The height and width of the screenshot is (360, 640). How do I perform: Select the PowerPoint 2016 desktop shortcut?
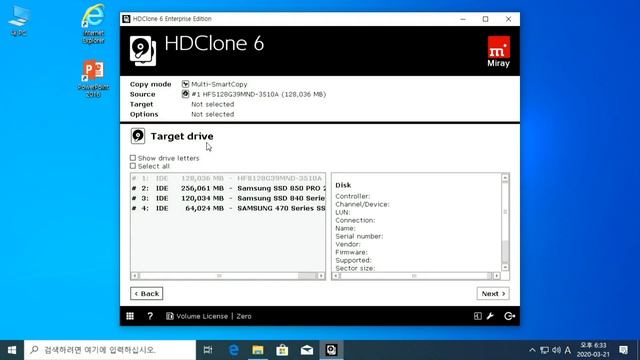tap(93, 78)
